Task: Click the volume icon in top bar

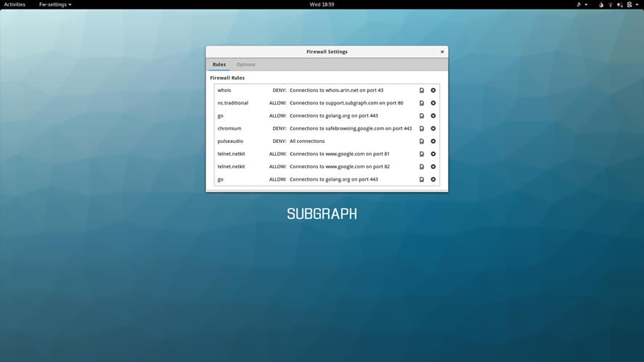Action: tap(620, 4)
